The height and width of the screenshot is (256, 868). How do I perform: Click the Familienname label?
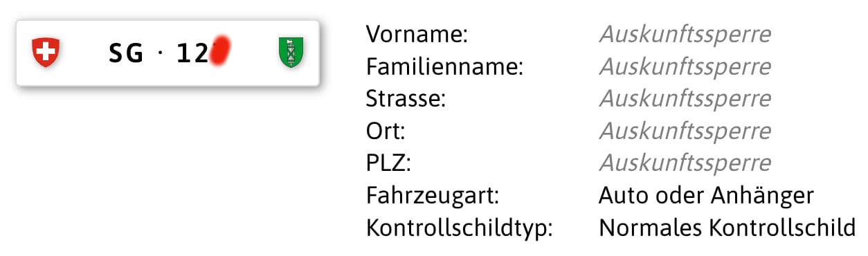tap(444, 66)
